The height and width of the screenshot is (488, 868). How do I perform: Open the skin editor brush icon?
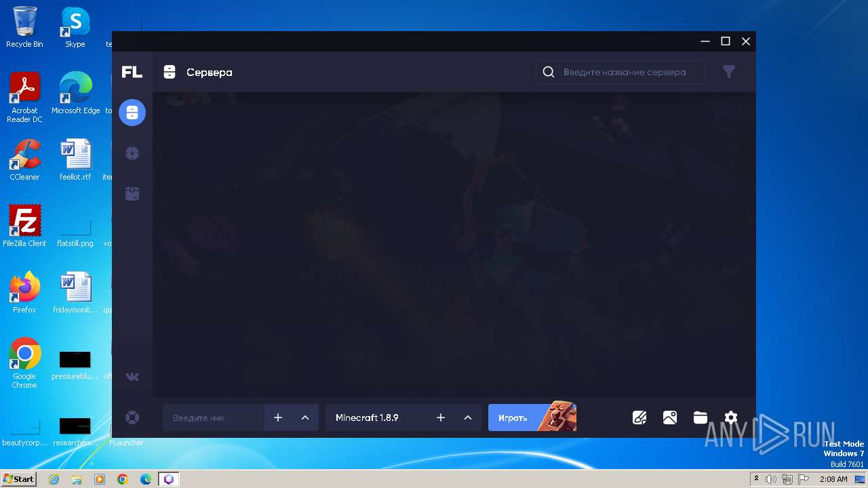639,418
